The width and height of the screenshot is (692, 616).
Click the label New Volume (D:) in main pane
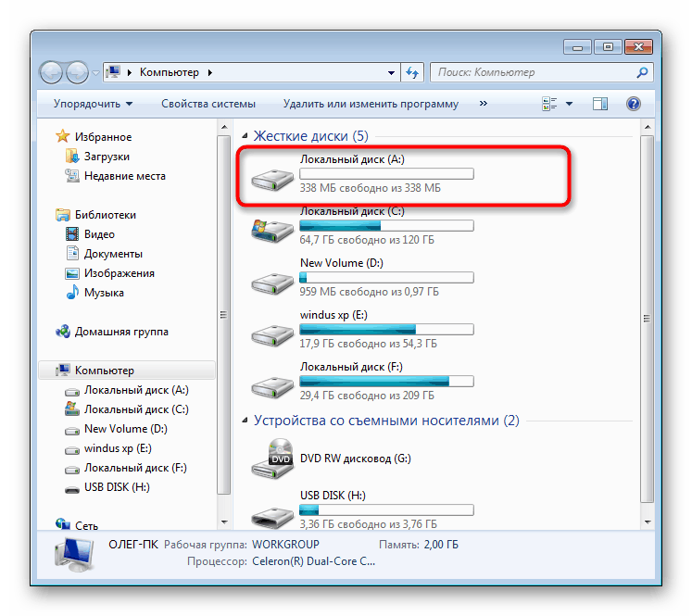tap(342, 263)
